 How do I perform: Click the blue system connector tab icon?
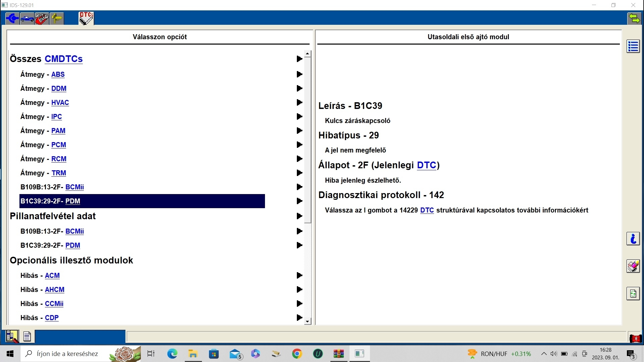(x=12, y=18)
